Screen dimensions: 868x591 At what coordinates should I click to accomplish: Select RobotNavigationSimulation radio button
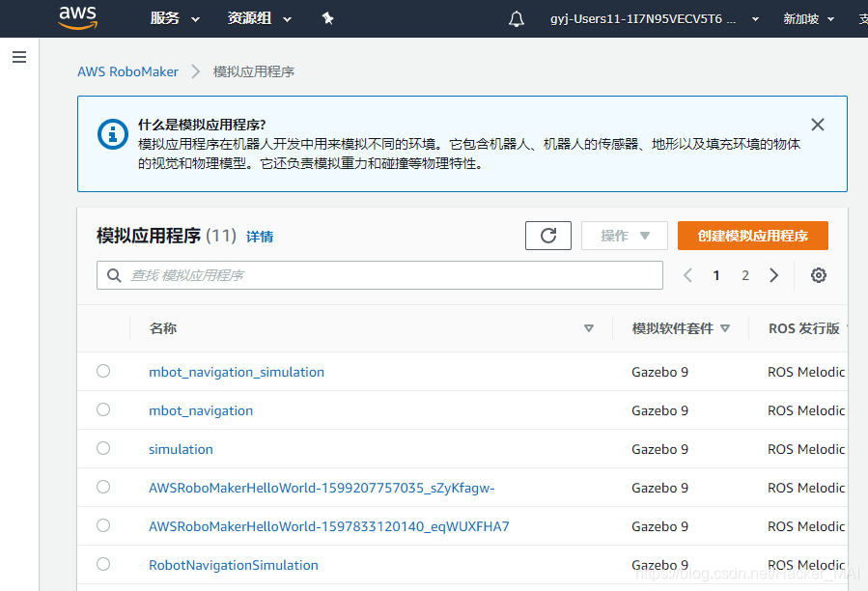[103, 564]
